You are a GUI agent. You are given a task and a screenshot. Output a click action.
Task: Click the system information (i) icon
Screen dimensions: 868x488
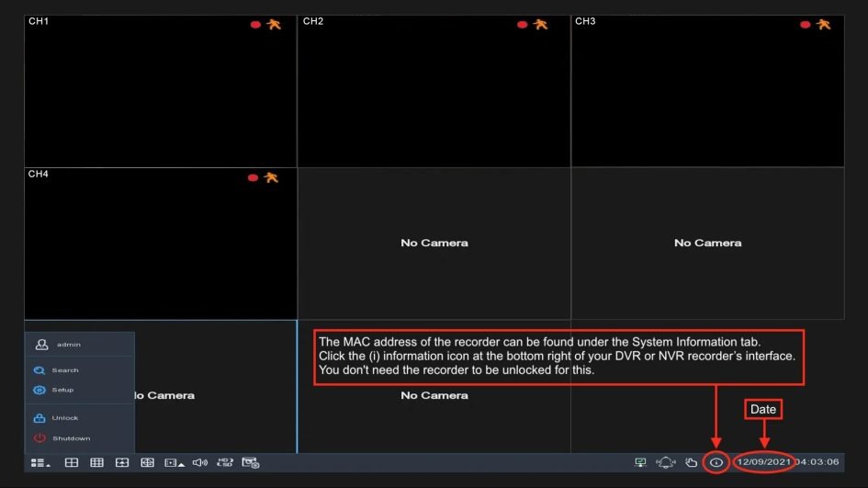(x=716, y=462)
